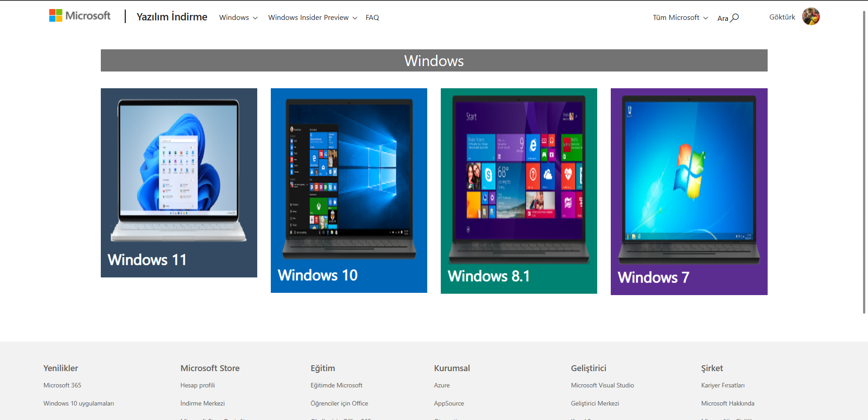
Task: Open the Geliştirici Merkezi footer link
Action: click(595, 403)
